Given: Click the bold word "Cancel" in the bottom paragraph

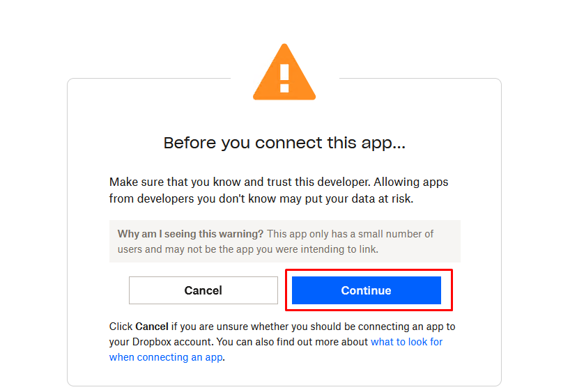Looking at the screenshot, I should click(152, 327).
